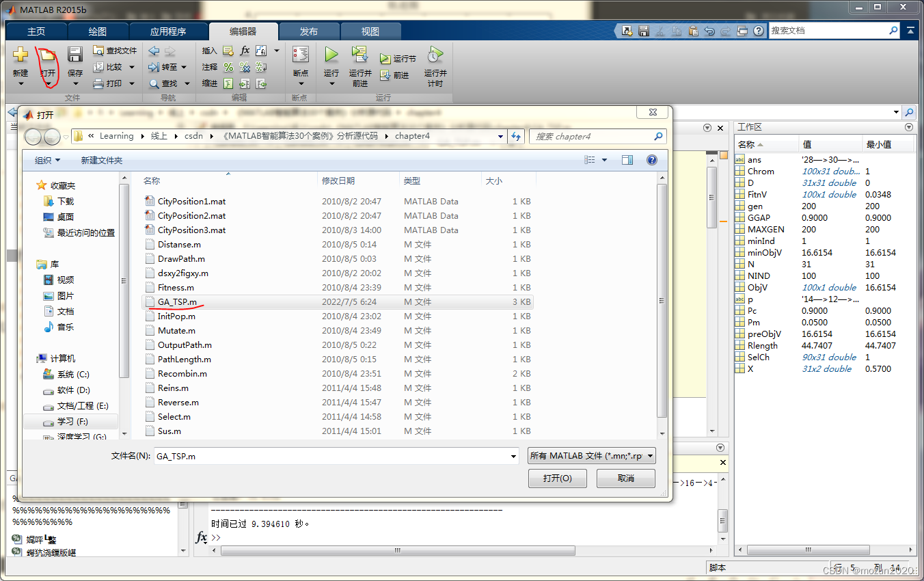Click the 打印 (Print) printer icon
Image resolution: width=924 pixels, height=581 pixels.
pos(98,83)
